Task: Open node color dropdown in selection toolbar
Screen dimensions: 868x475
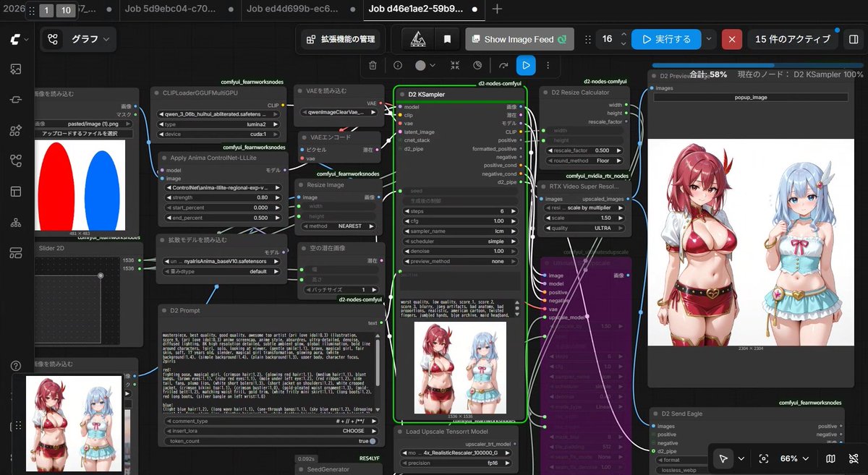Action: click(426, 65)
